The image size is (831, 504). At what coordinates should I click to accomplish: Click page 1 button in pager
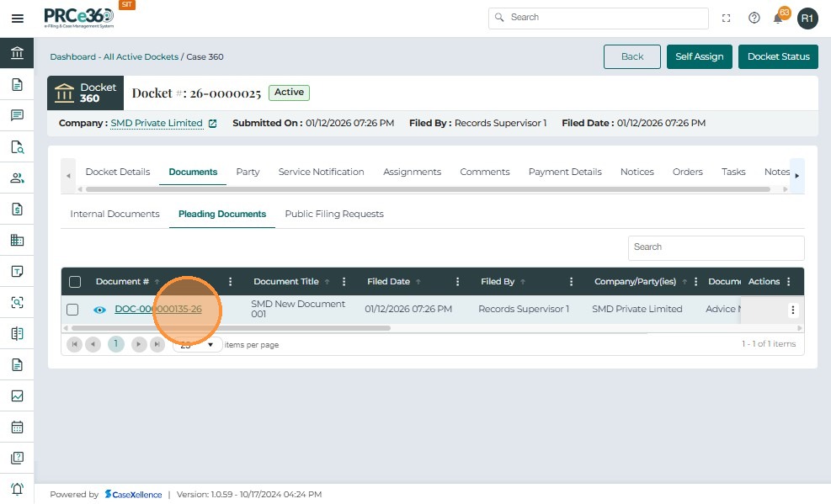pos(115,344)
